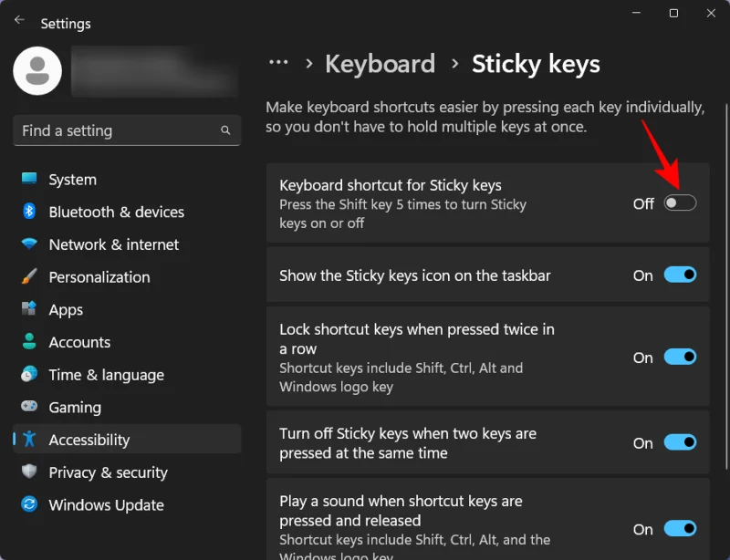The image size is (730, 560).
Task: Toggle off Sticky keys when two keys pressed
Action: [681, 442]
